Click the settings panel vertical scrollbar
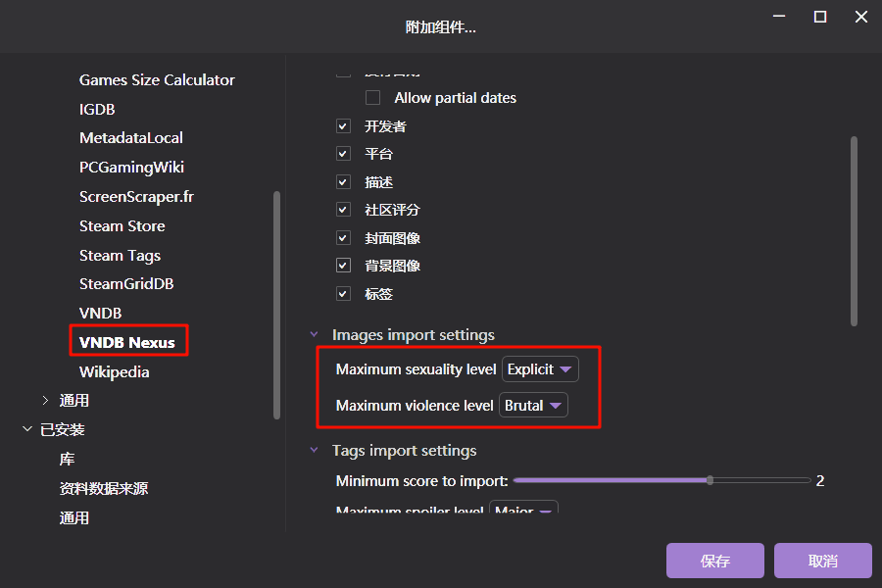882x588 pixels. (x=854, y=230)
